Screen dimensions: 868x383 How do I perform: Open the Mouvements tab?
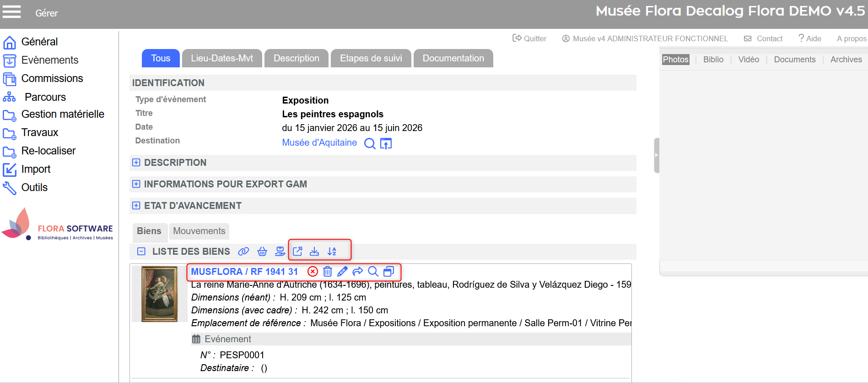(199, 231)
